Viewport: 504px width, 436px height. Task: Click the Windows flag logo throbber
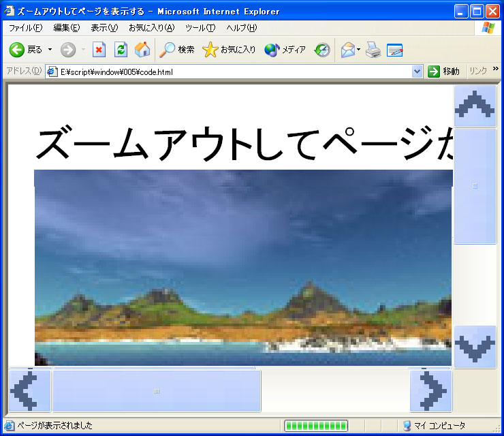click(488, 28)
